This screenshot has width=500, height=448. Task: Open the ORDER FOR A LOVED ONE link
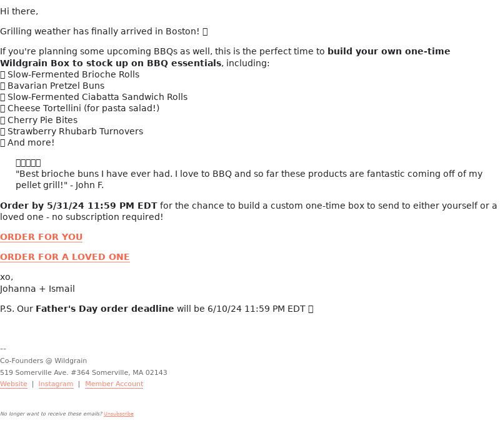pos(65,257)
